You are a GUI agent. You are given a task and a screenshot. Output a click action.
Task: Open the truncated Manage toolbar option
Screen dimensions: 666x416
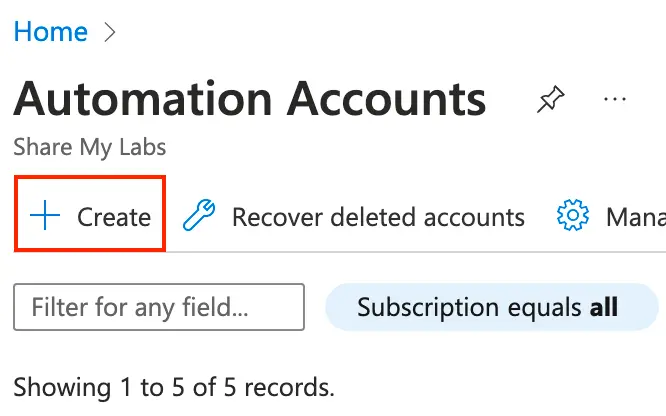(x=635, y=217)
